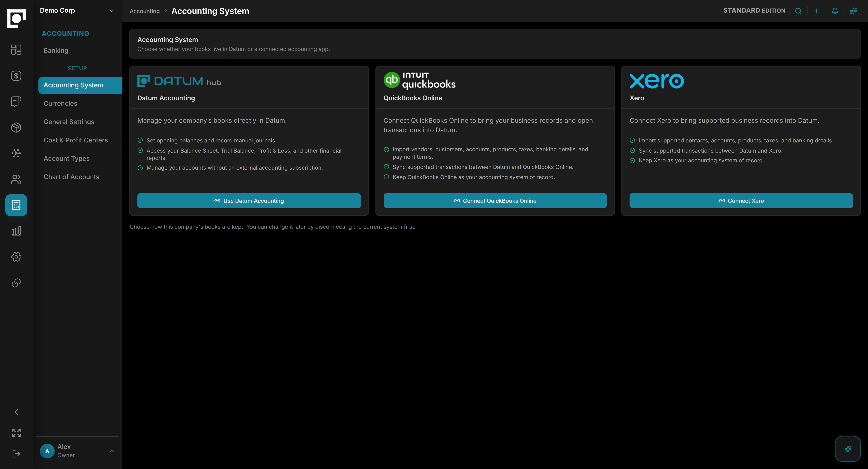The height and width of the screenshot is (469, 868).
Task: Click Connect QuickBooks Online button
Action: pos(495,201)
